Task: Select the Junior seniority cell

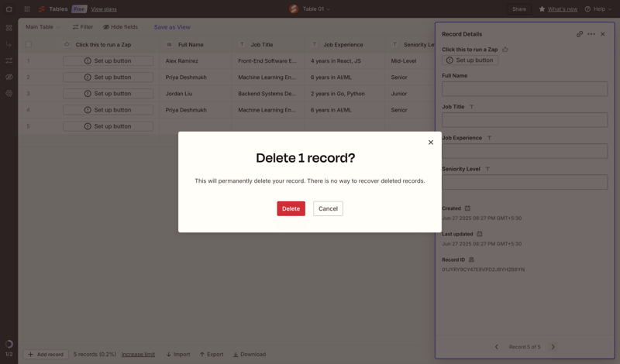Action: (x=410, y=94)
